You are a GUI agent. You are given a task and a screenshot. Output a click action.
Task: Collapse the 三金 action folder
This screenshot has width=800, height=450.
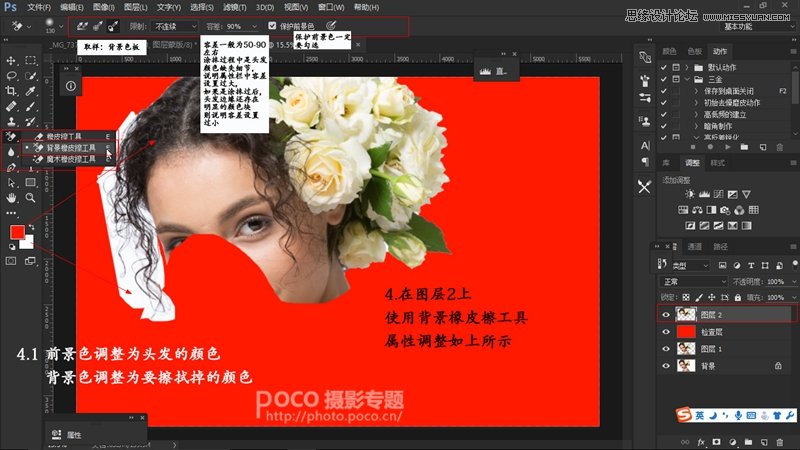pyautogui.click(x=687, y=79)
